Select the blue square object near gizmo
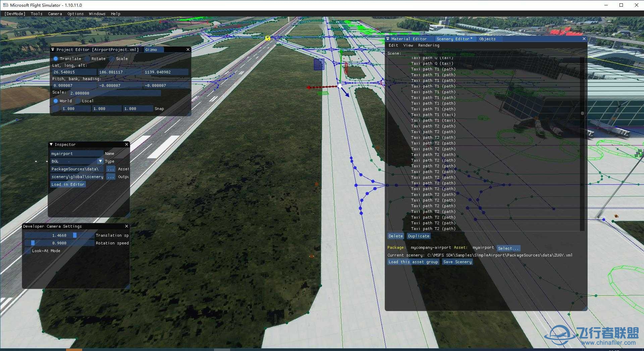The width and height of the screenshot is (644, 351). [x=319, y=64]
